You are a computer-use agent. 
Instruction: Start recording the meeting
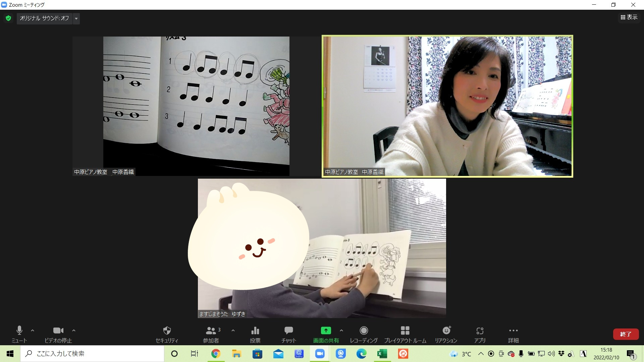(x=364, y=331)
